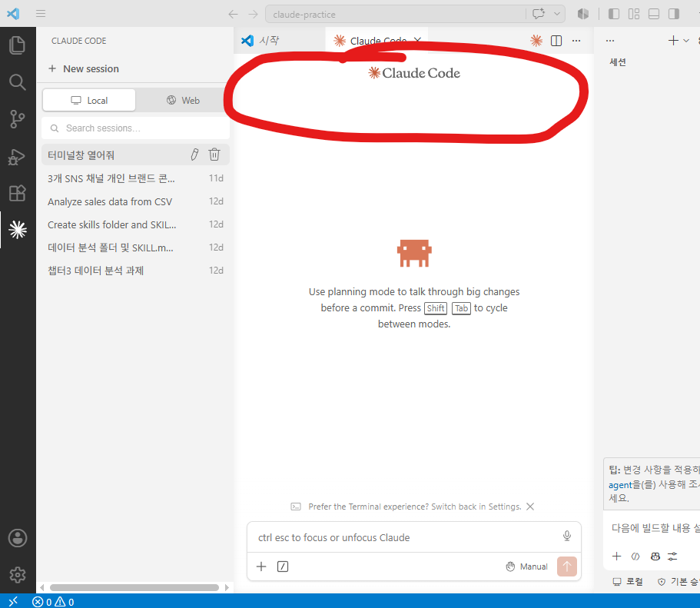The height and width of the screenshot is (608, 700).
Task: Toggle the primary side bar layout icon
Action: tap(614, 14)
